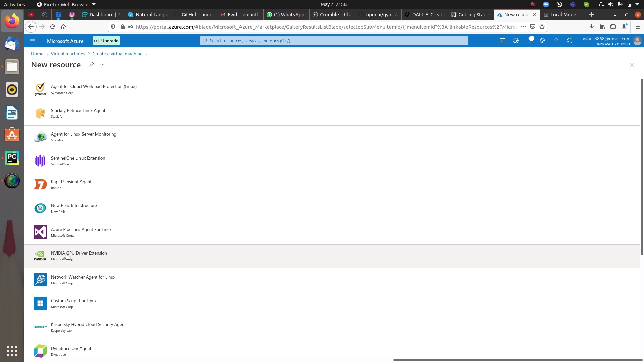Select the NVIDIA GPU Driver Extension

pos(79,253)
